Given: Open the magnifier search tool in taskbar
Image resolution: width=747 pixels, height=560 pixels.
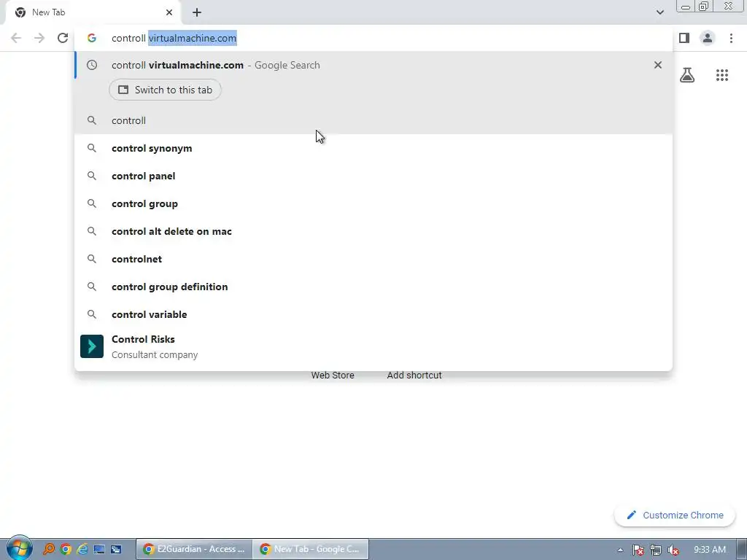Looking at the screenshot, I should [49, 549].
